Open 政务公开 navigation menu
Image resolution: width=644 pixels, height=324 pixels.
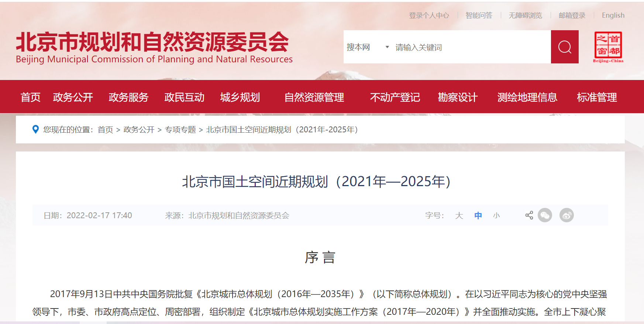(73, 97)
